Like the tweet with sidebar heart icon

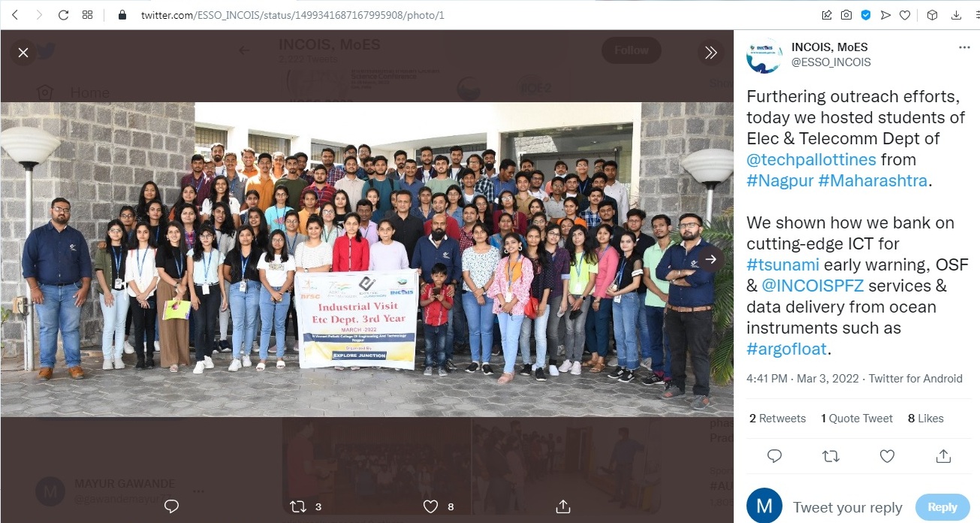[x=887, y=456]
